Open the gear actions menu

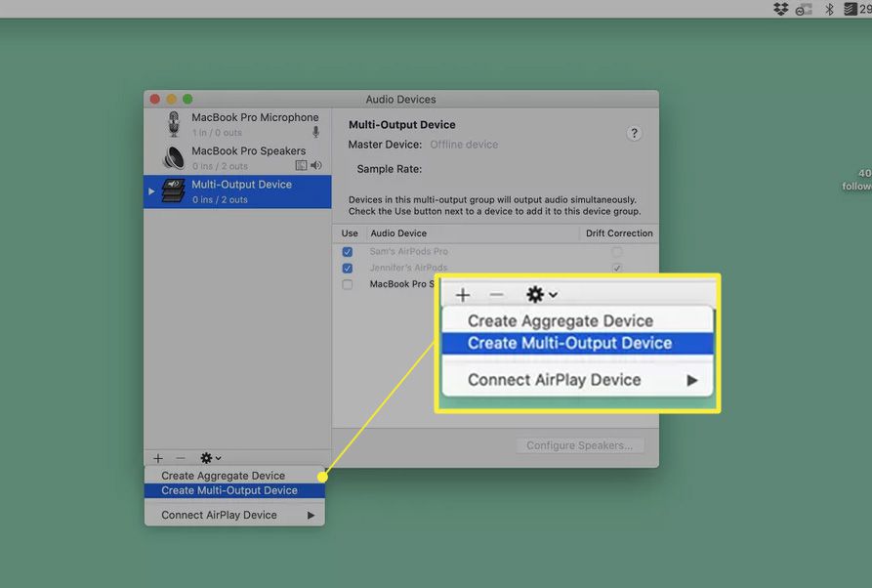pos(210,458)
